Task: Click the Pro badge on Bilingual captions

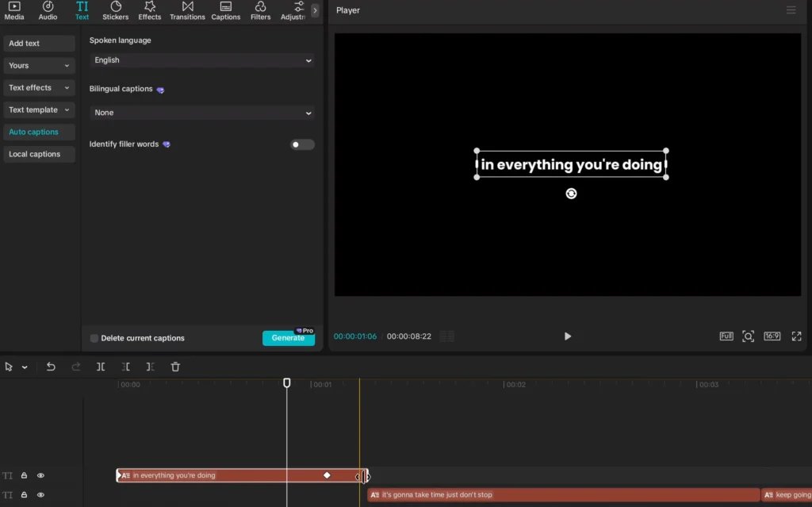Action: 160,90
